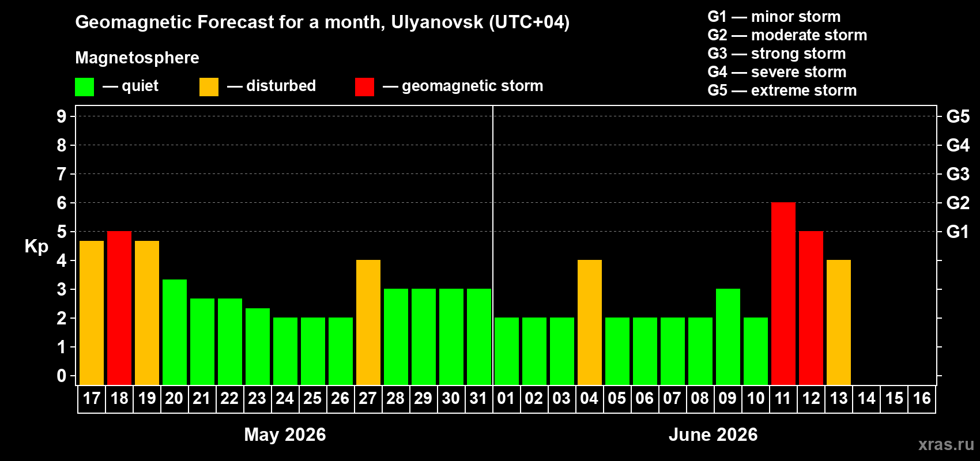Select the orange bar for May 17
The image size is (980, 461).
coord(92,313)
